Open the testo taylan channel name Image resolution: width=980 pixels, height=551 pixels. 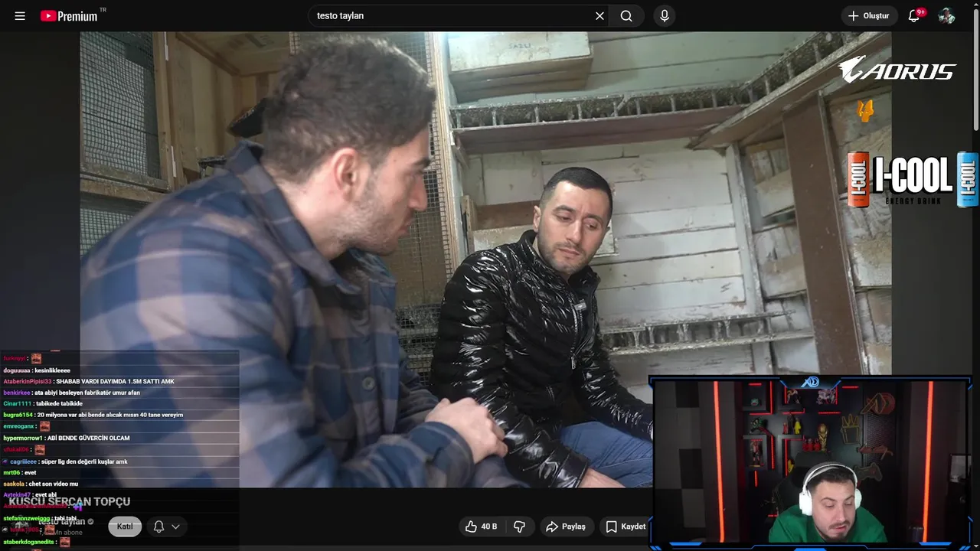[x=62, y=522]
